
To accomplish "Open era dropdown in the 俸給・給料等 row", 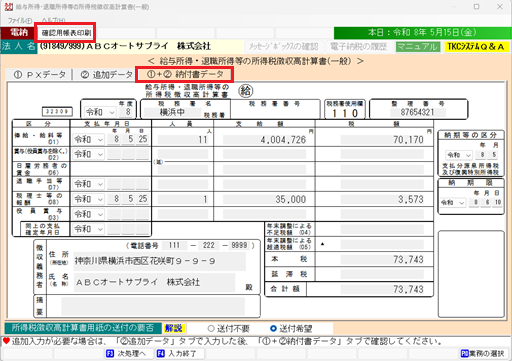I will tap(88, 139).
